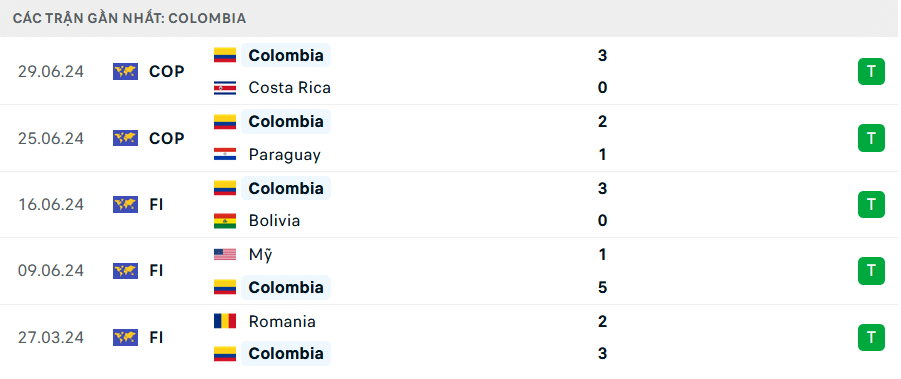Open the Bolivia team link
The width and height of the screenshot is (901, 379).
(x=274, y=221)
